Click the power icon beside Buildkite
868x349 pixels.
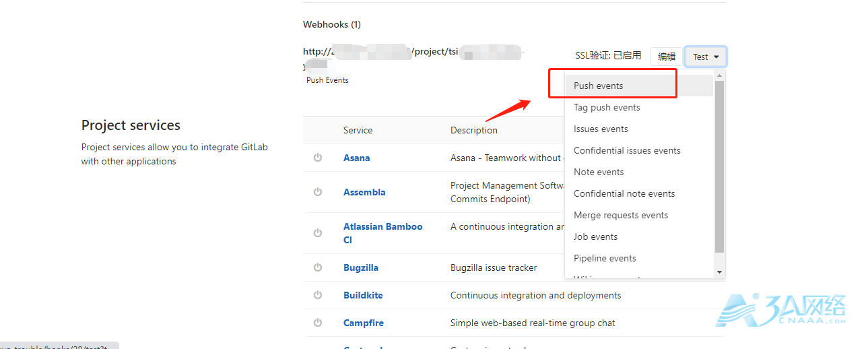(318, 295)
